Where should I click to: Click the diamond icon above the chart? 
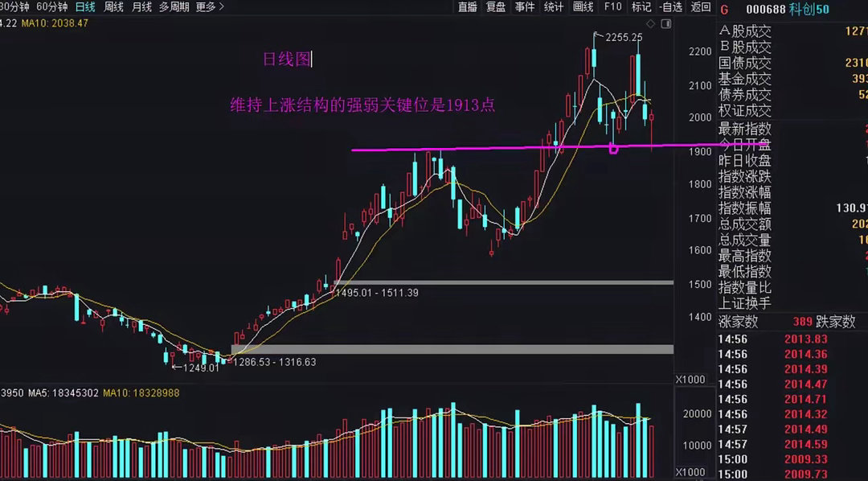point(651,24)
